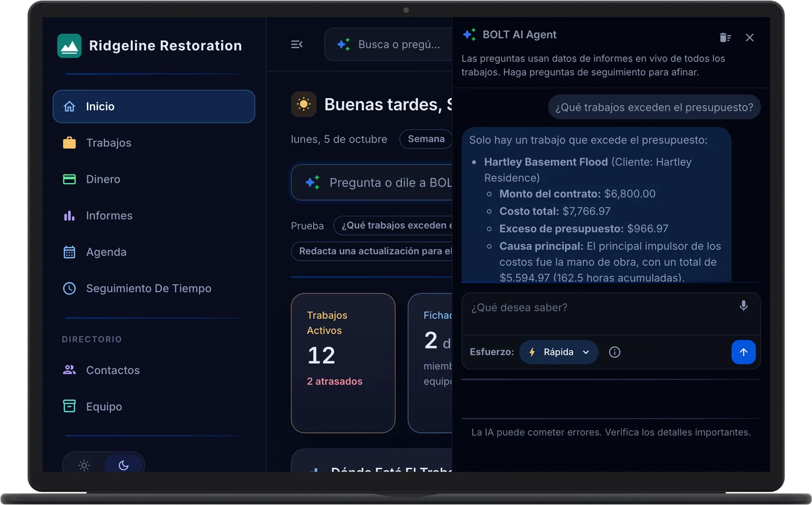Image resolution: width=812 pixels, height=505 pixels.
Task: Click the 2 atrasados text
Action: point(335,382)
